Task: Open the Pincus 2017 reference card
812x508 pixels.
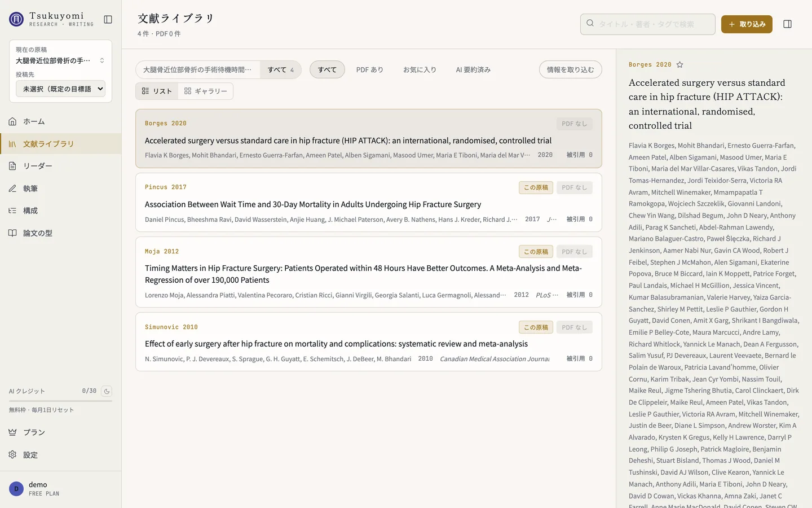Action: (x=369, y=203)
